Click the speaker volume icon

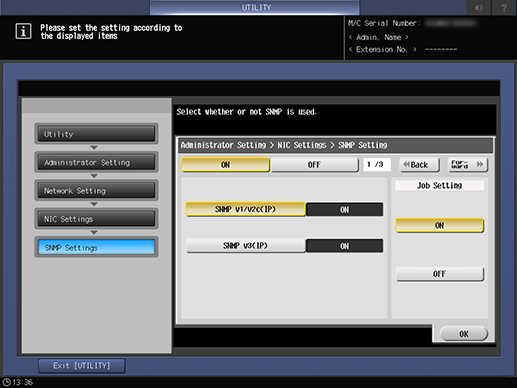pyautogui.click(x=479, y=7)
